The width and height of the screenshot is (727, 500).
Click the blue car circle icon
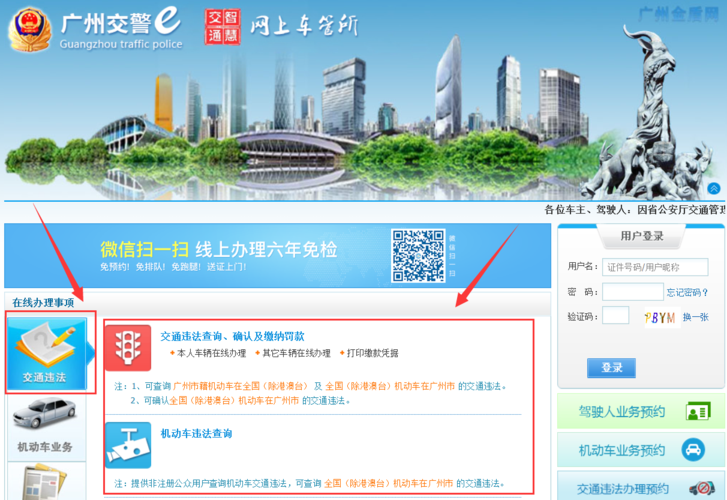(x=693, y=450)
